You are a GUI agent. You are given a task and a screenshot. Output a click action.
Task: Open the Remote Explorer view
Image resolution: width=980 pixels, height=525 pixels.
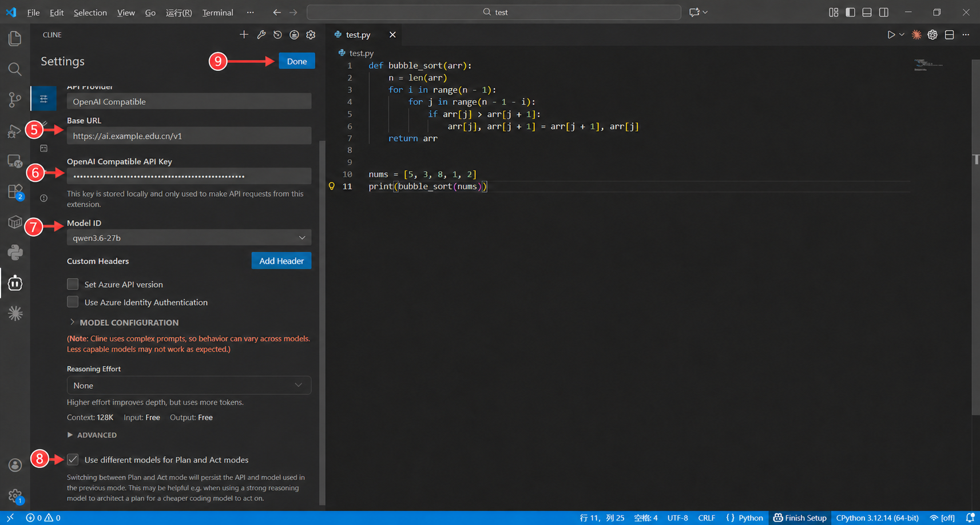tap(15, 161)
